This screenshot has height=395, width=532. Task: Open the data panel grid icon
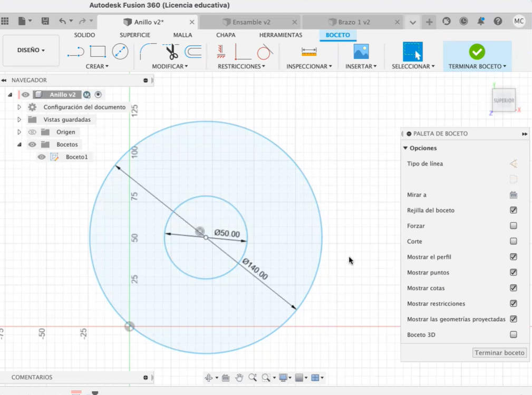click(x=5, y=21)
